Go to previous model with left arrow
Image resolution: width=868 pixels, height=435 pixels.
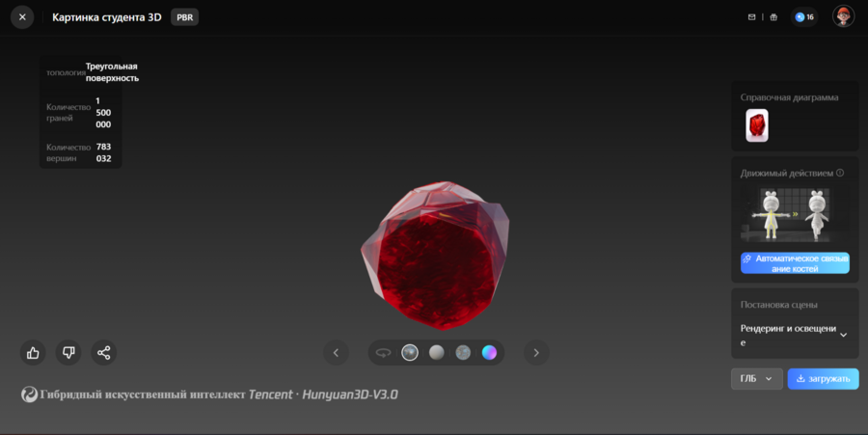click(x=336, y=353)
